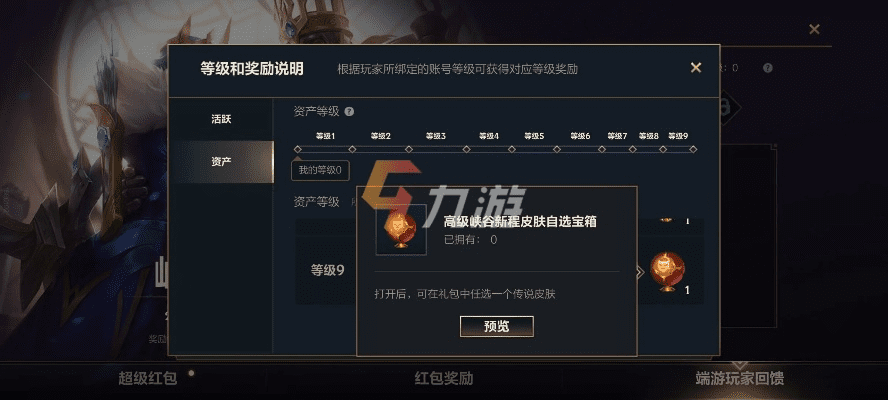
Task: Click the 等级9 diamond marker at track end
Action: [x=693, y=150]
